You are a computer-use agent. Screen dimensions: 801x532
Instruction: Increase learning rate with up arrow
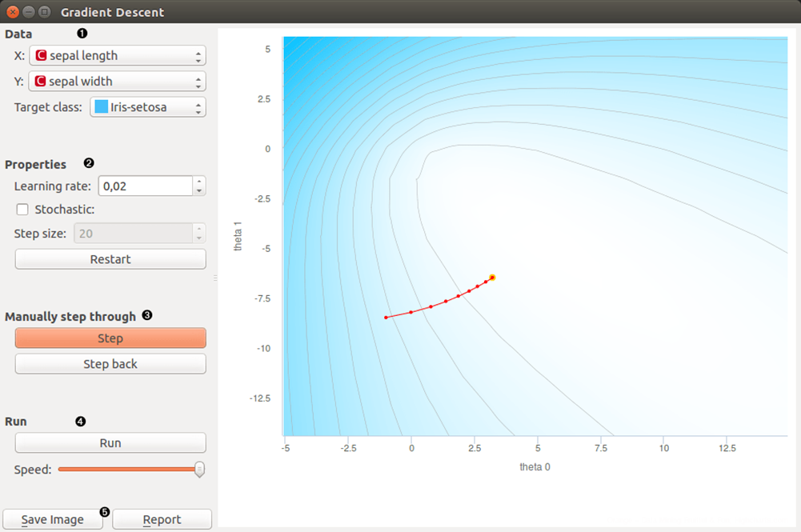(x=199, y=182)
